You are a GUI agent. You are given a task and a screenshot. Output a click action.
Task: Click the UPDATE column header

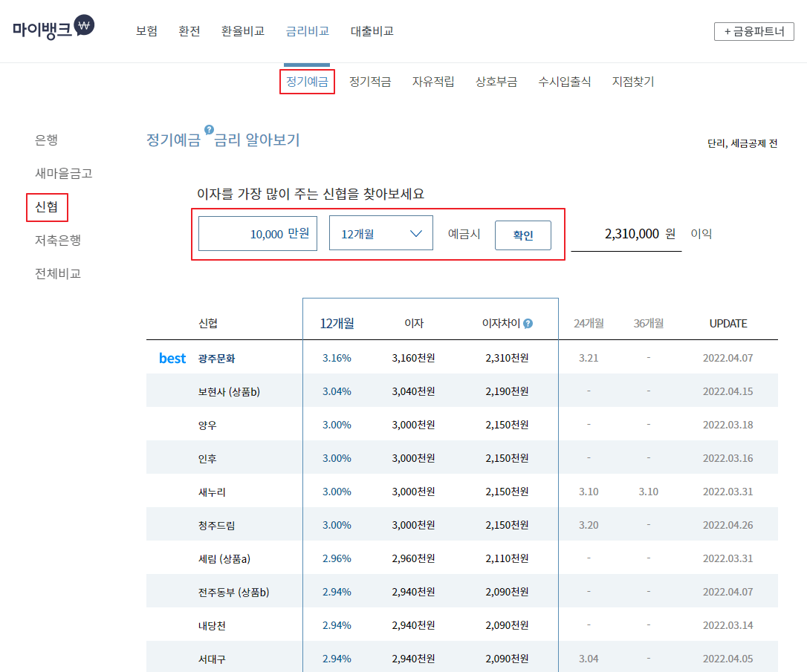click(x=728, y=324)
